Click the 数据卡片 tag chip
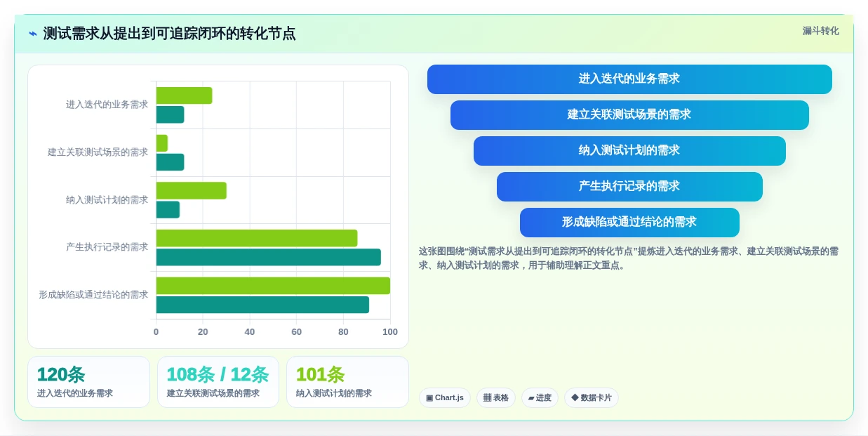 click(592, 398)
